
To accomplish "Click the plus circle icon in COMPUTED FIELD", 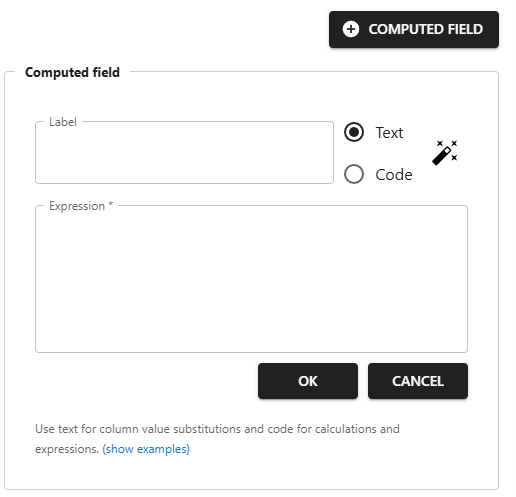I will (351, 29).
